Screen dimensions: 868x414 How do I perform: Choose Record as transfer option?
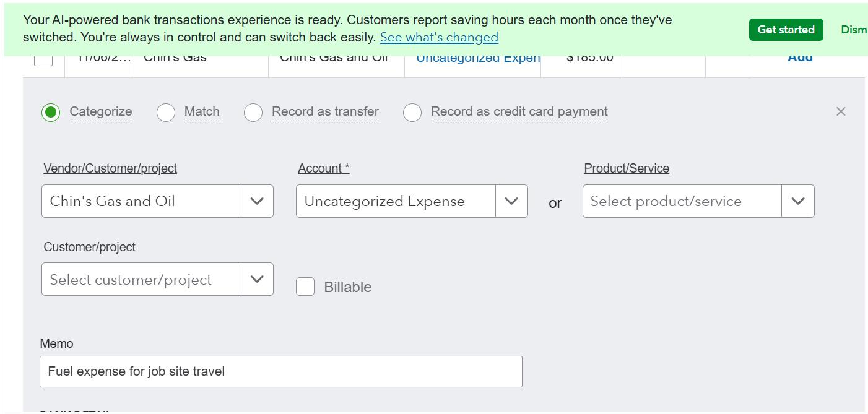point(253,112)
